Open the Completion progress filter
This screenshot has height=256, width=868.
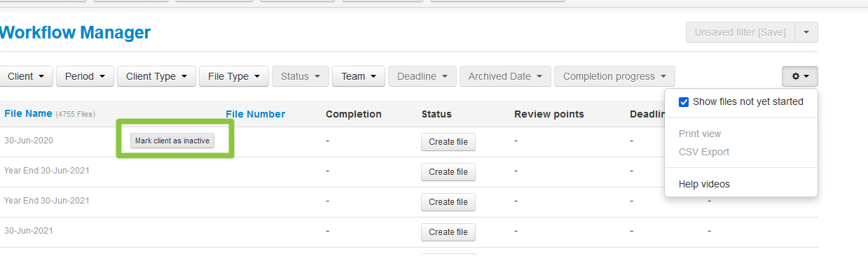coord(614,76)
